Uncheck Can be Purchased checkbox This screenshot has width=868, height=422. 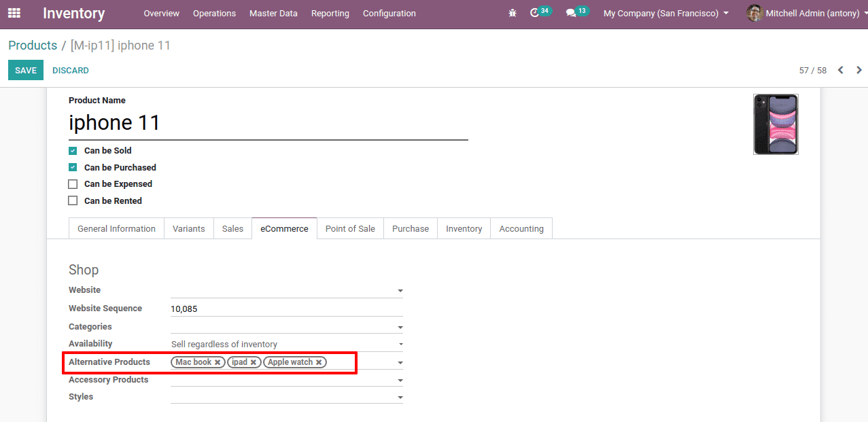click(x=73, y=167)
